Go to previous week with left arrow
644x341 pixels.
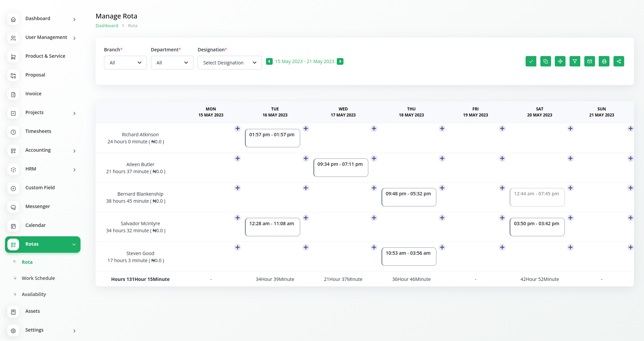tap(269, 61)
